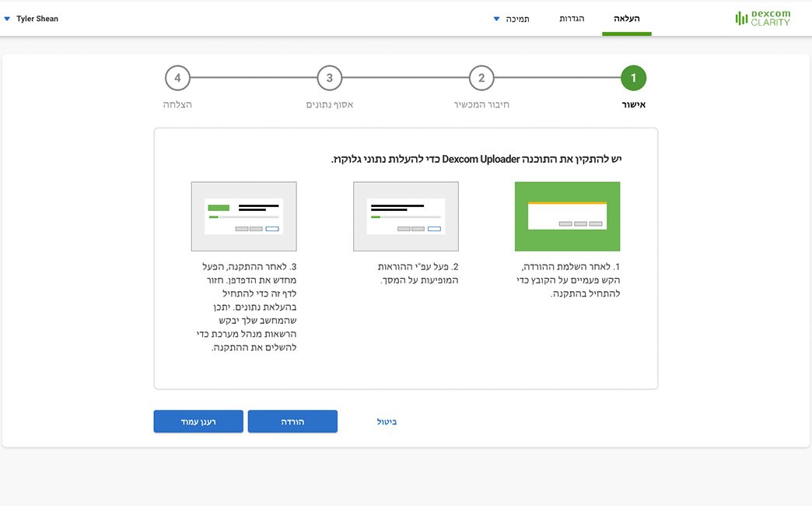The height and width of the screenshot is (506, 812).
Task: Click the step 3 restart browser thumbnail
Action: (244, 216)
